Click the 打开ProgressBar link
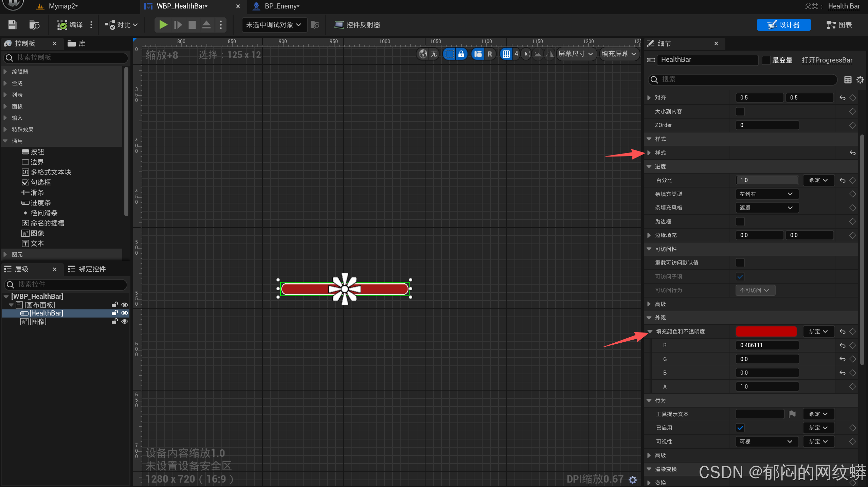Viewport: 868px width, 487px height. [827, 60]
